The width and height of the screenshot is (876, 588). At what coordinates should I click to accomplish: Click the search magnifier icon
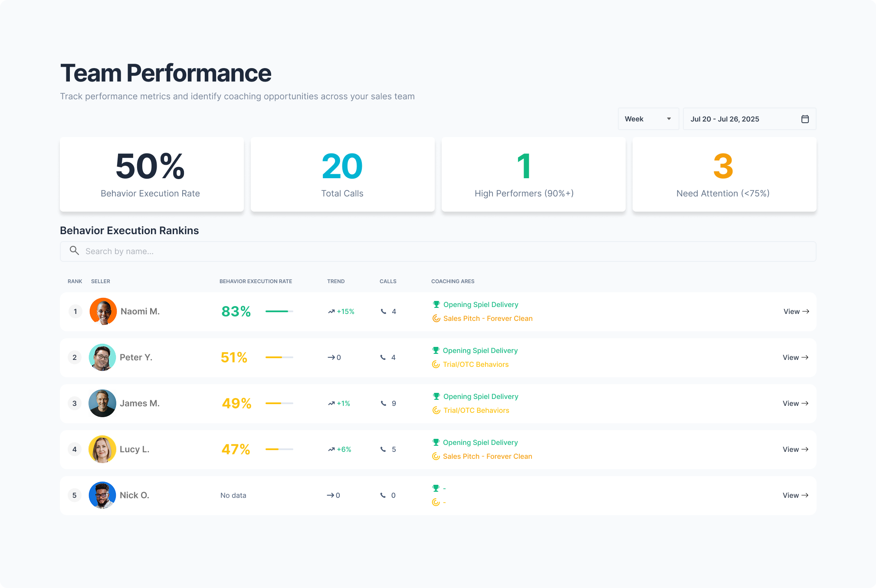(x=74, y=251)
